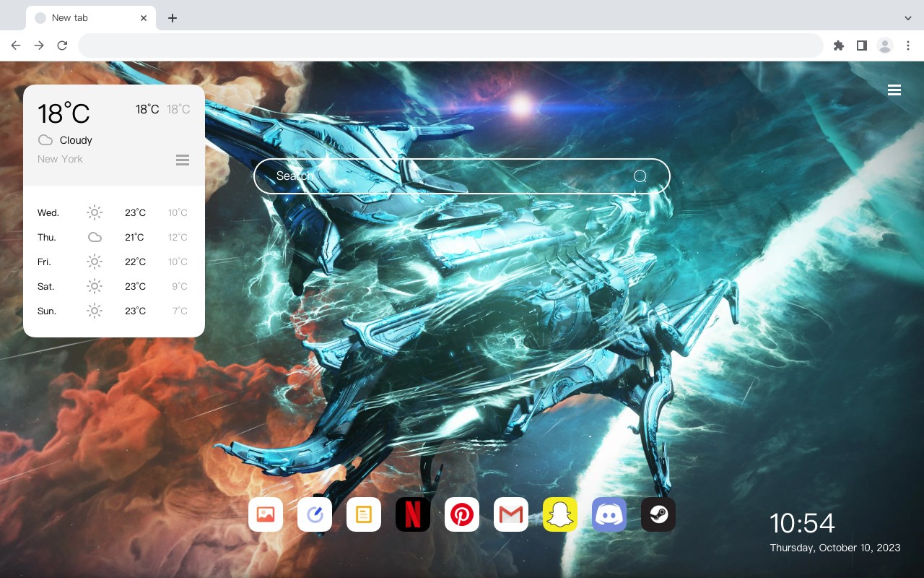Image resolution: width=924 pixels, height=578 pixels.
Task: Open the Snapchat shortcut
Action: click(x=560, y=514)
